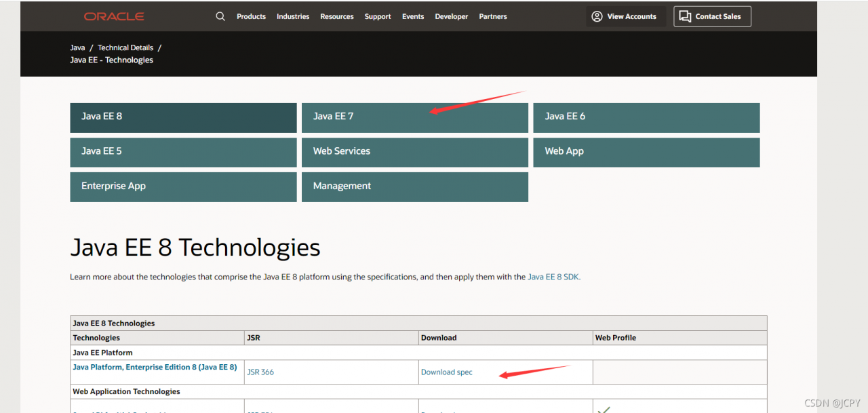Click the Java EE 8 Technologies heading

pos(195,248)
